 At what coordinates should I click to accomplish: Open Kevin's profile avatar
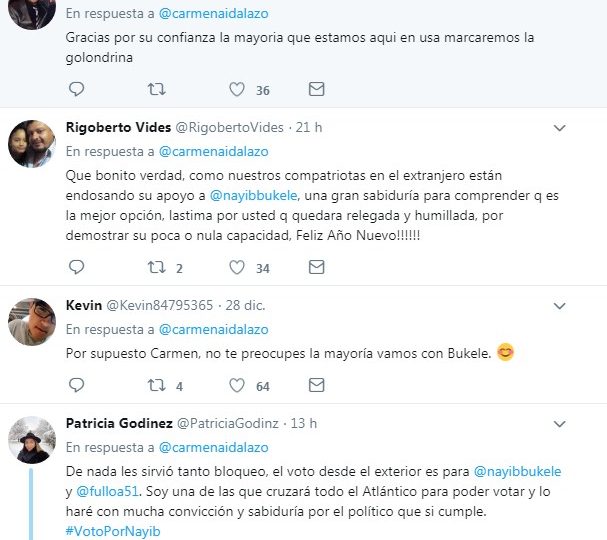coord(32,322)
